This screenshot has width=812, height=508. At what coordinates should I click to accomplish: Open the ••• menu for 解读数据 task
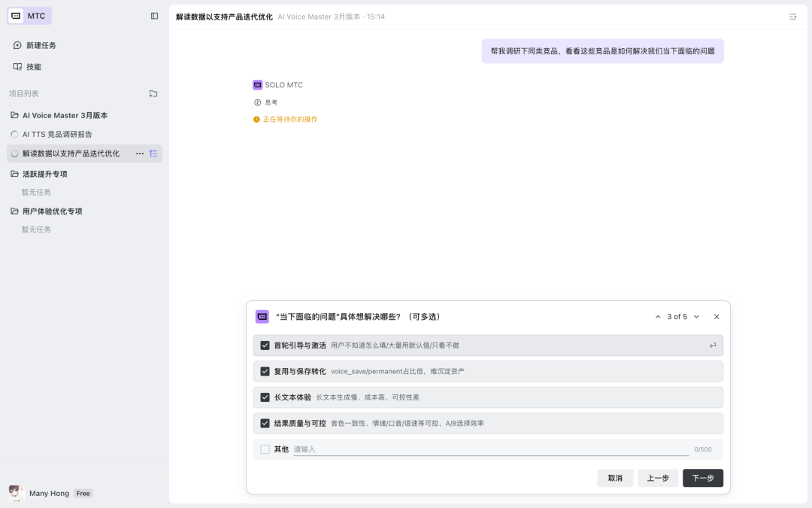pyautogui.click(x=139, y=153)
